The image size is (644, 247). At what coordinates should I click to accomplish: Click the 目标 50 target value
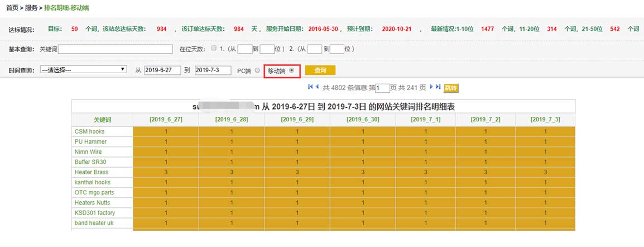pos(74,29)
